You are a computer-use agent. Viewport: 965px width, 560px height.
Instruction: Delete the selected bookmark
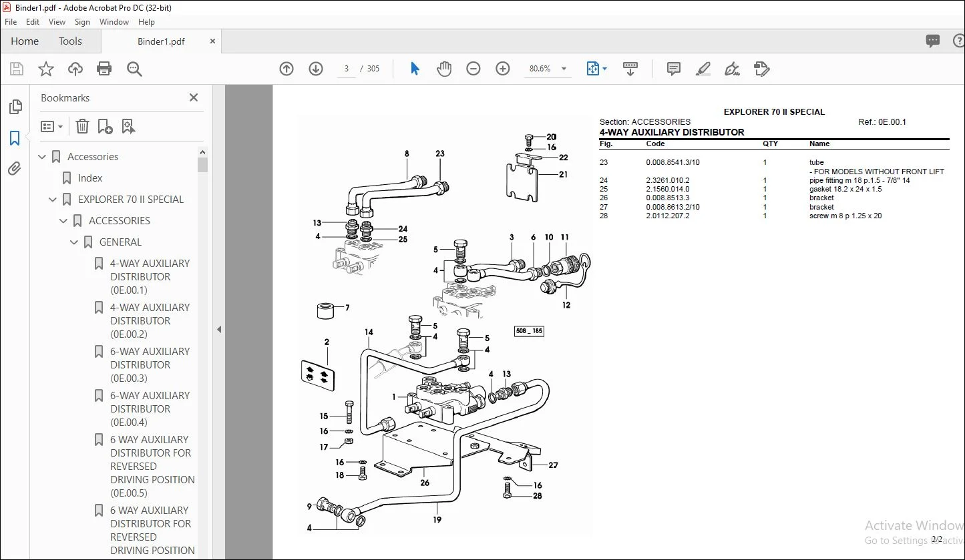(x=82, y=126)
